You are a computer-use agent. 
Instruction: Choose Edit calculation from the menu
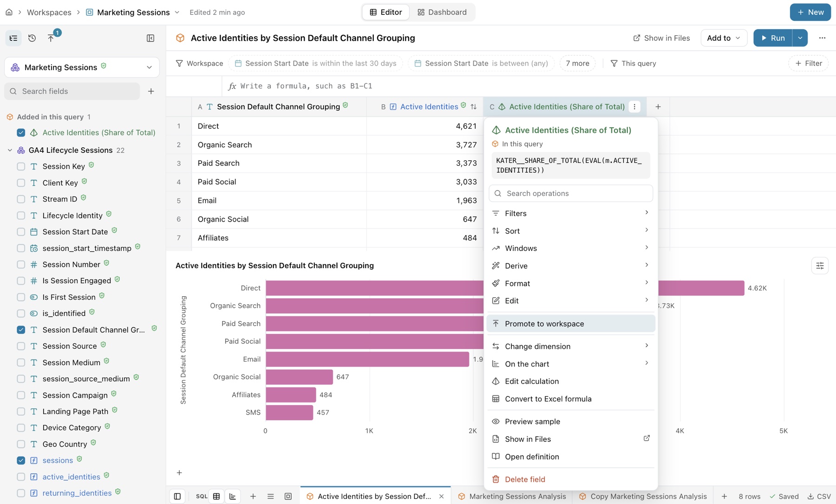pyautogui.click(x=571, y=381)
